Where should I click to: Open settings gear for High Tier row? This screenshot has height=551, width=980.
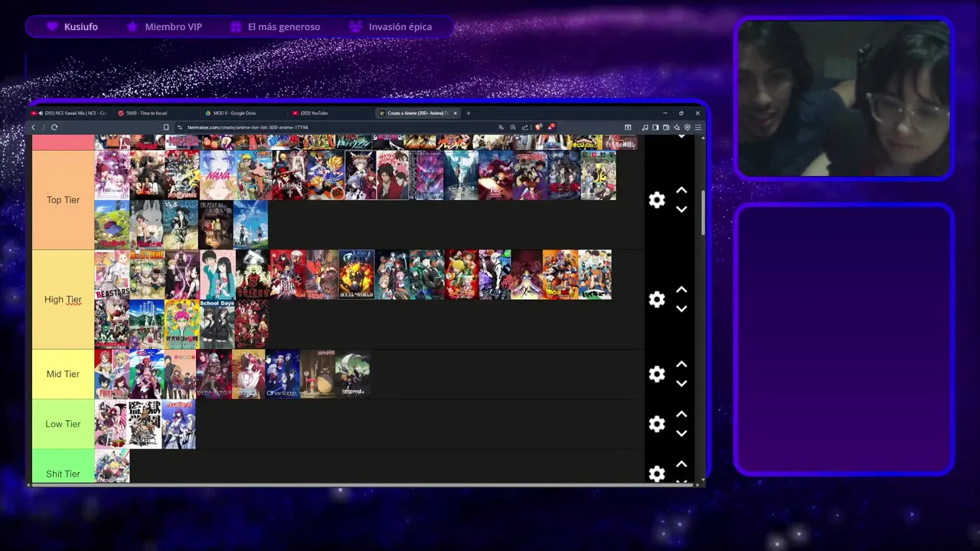tap(657, 299)
